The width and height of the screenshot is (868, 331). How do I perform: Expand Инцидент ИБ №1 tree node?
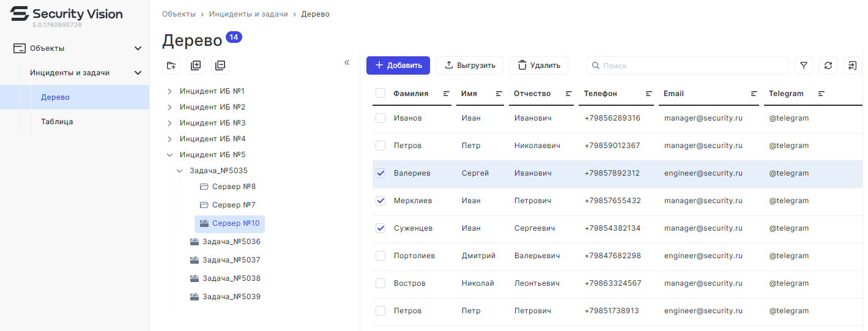coord(169,91)
